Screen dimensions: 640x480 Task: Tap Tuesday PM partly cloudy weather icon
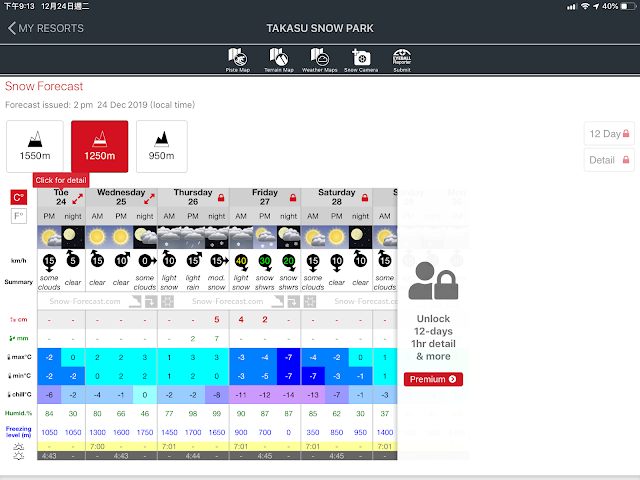point(49,237)
